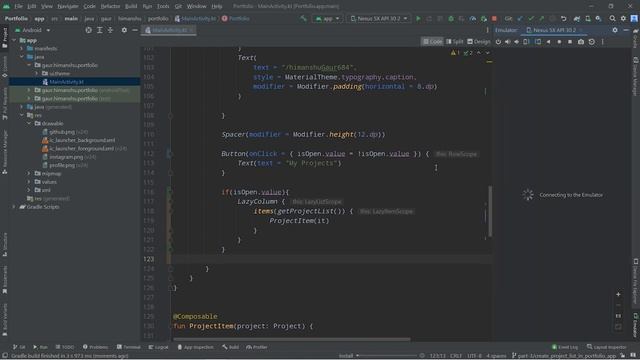Expand the mipmap folder
Screen dimensions: 640x360
pos(29,173)
